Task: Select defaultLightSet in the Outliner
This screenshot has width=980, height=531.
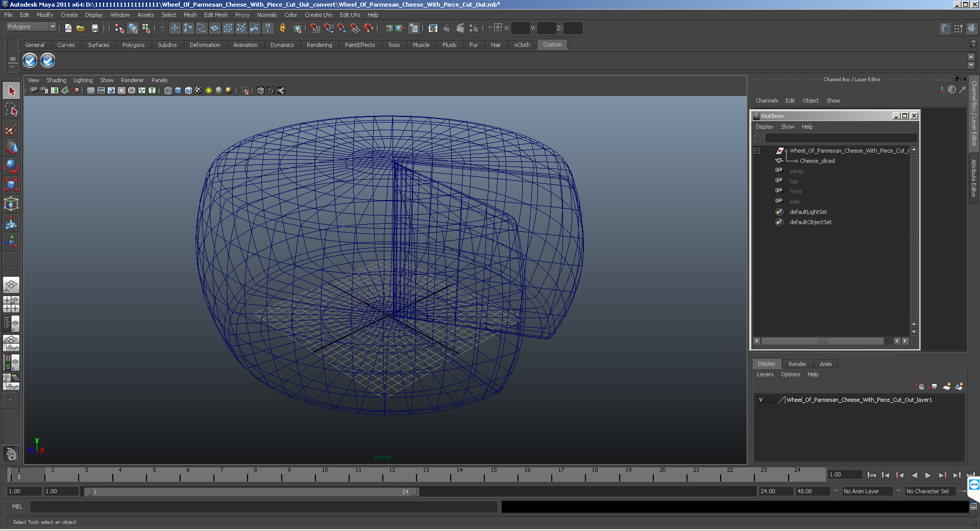Action: click(x=808, y=212)
